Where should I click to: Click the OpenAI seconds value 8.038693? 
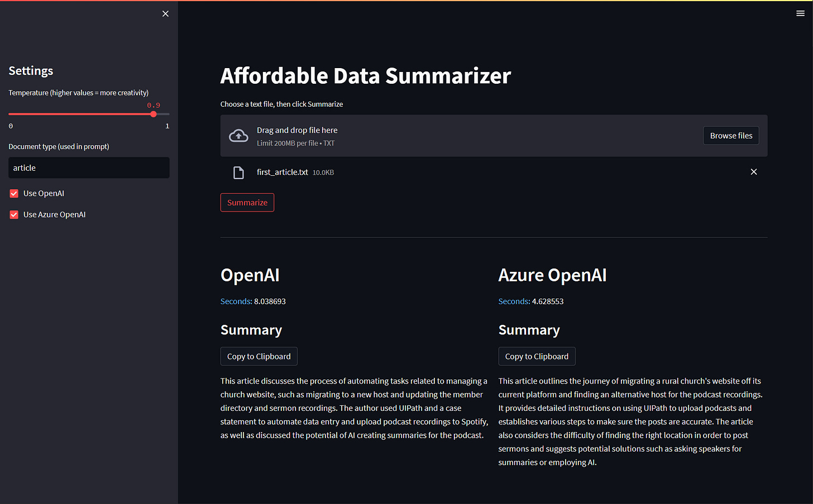[x=270, y=301]
